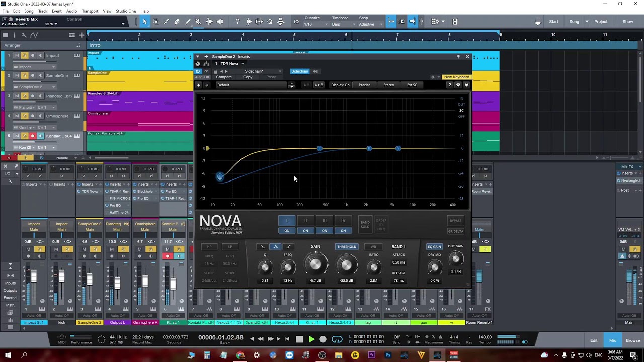Open the Audio menu

tap(72, 11)
